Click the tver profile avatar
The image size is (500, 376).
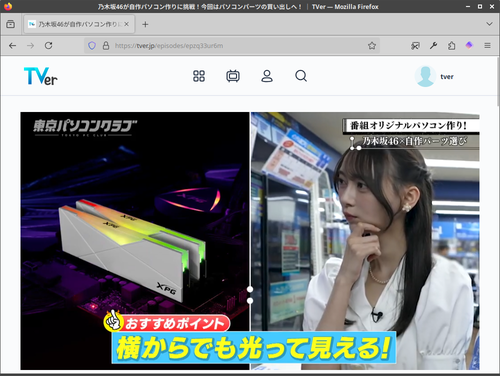[x=425, y=76]
